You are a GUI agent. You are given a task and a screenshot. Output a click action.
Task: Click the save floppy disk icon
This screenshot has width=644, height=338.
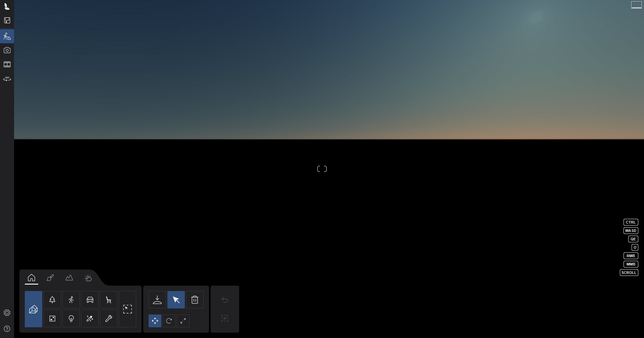[7, 20]
